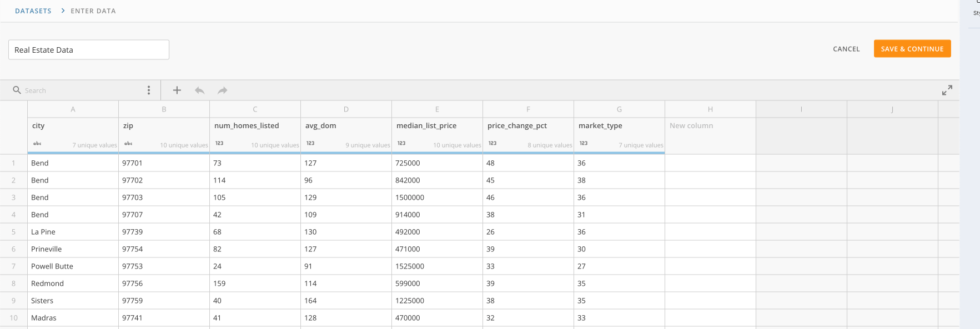Image resolution: width=980 pixels, height=329 pixels.
Task: Select the avg_dom cell 164
Action: [346, 301]
